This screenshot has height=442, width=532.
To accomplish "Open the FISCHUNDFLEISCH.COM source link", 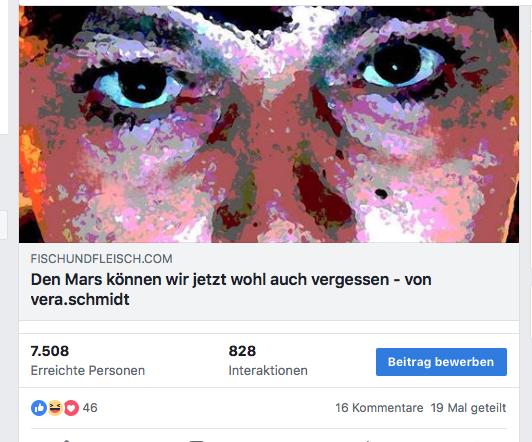I will (101, 259).
